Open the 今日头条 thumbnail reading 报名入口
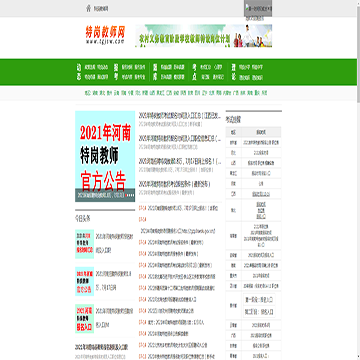Image resolution: width=360 pixels, height=360 pixels. point(84,319)
